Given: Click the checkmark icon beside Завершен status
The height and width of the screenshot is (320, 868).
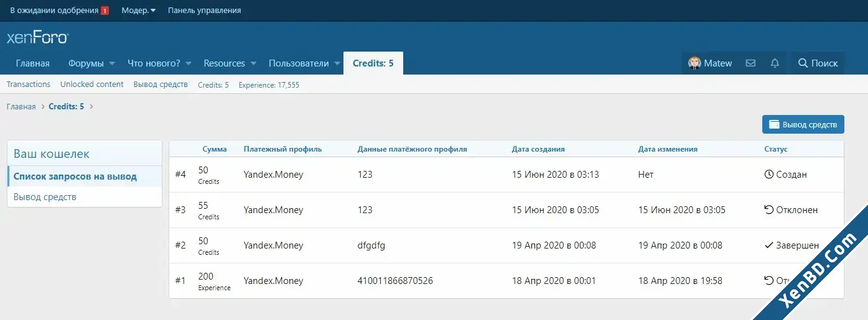Looking at the screenshot, I should tap(768, 245).
